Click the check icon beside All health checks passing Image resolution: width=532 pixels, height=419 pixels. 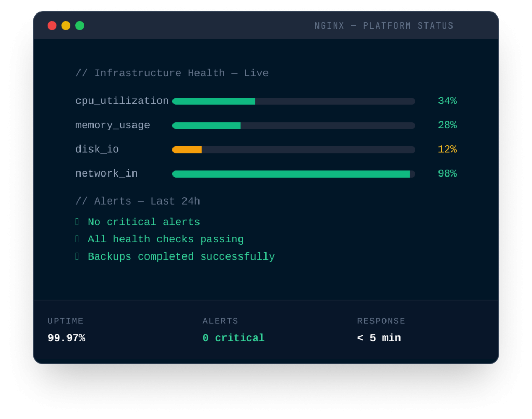point(77,239)
